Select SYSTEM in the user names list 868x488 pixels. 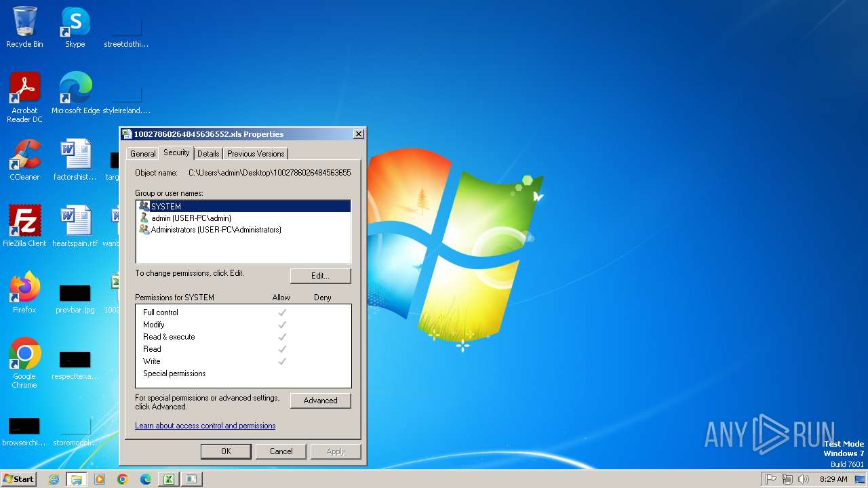point(243,206)
